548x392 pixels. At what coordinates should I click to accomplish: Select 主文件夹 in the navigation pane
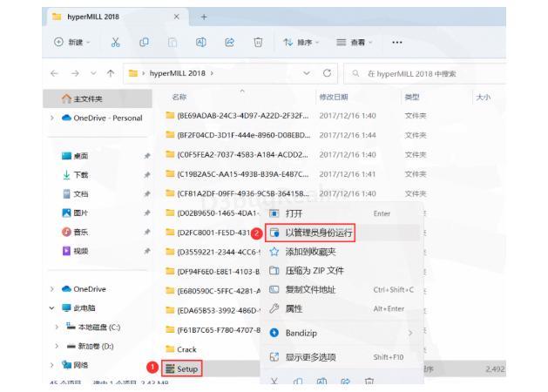point(98,99)
